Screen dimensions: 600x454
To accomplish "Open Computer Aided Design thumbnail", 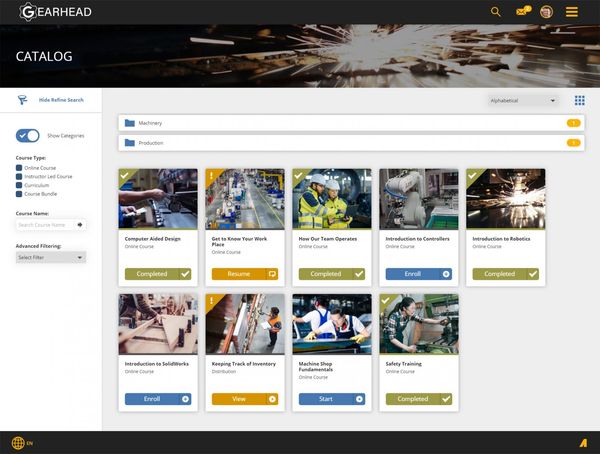I will pos(158,199).
